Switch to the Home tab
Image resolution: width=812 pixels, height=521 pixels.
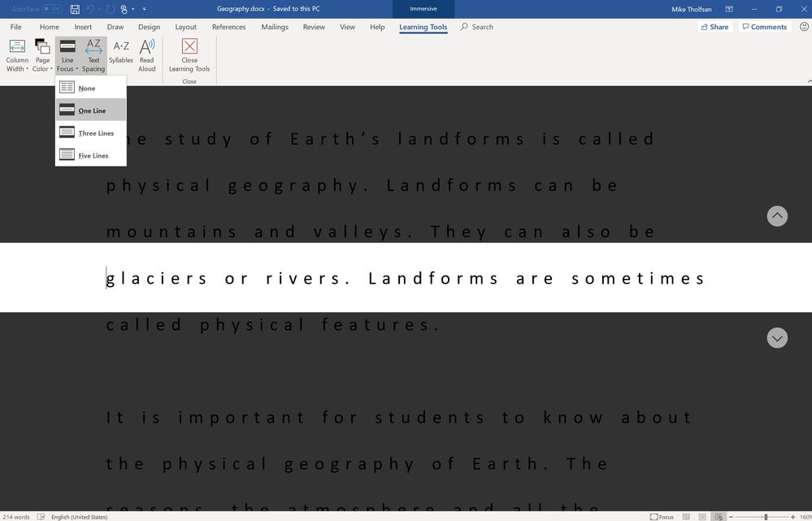coord(50,27)
